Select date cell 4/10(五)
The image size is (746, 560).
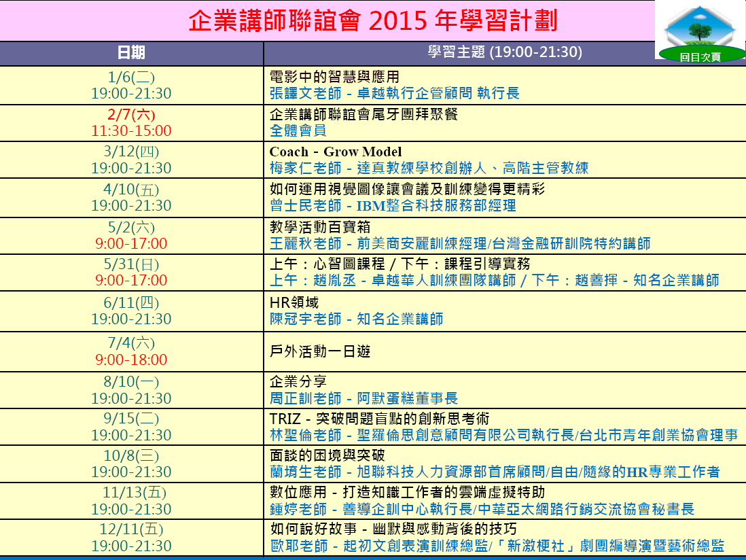coord(131,190)
